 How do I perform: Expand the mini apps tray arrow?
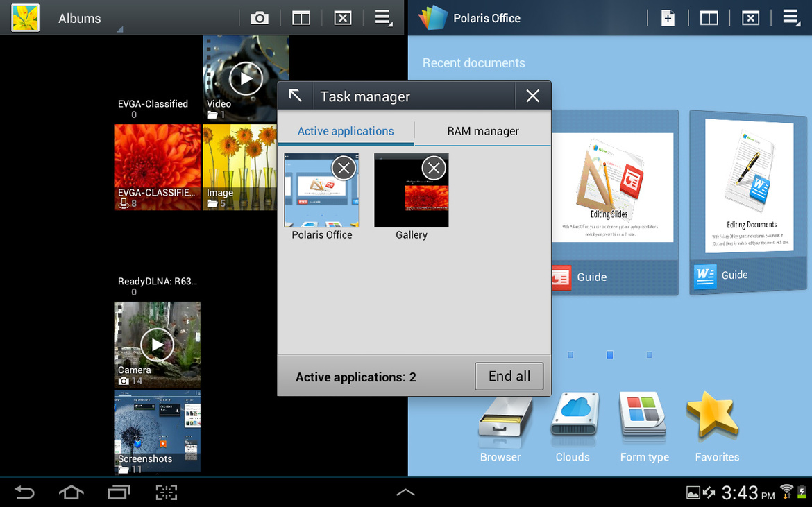click(x=405, y=492)
